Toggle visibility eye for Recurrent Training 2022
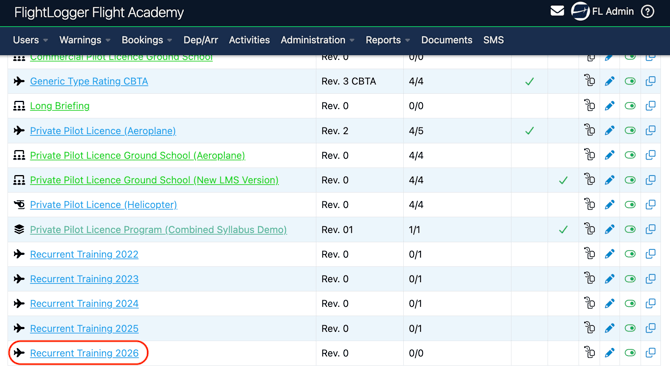 point(630,254)
